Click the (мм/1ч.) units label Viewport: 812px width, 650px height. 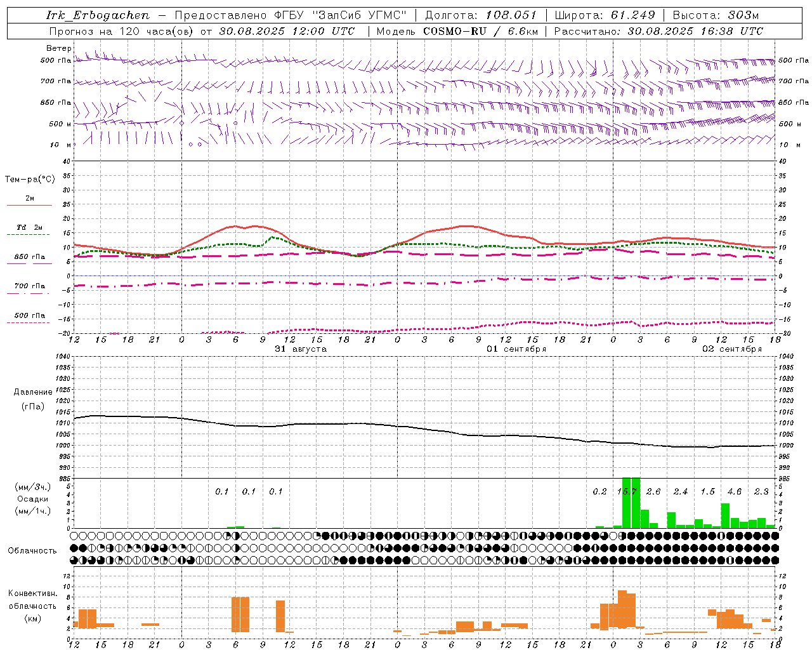[x=33, y=511]
